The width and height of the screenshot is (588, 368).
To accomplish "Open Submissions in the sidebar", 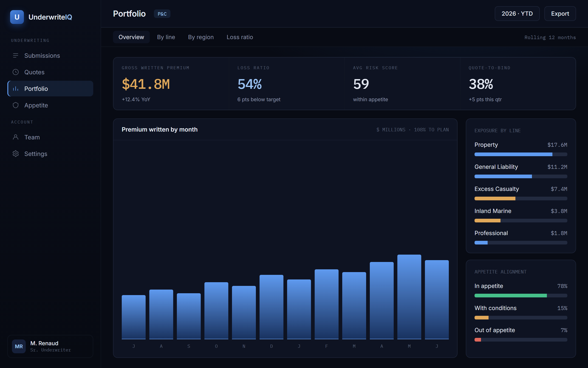I will click(x=50, y=55).
